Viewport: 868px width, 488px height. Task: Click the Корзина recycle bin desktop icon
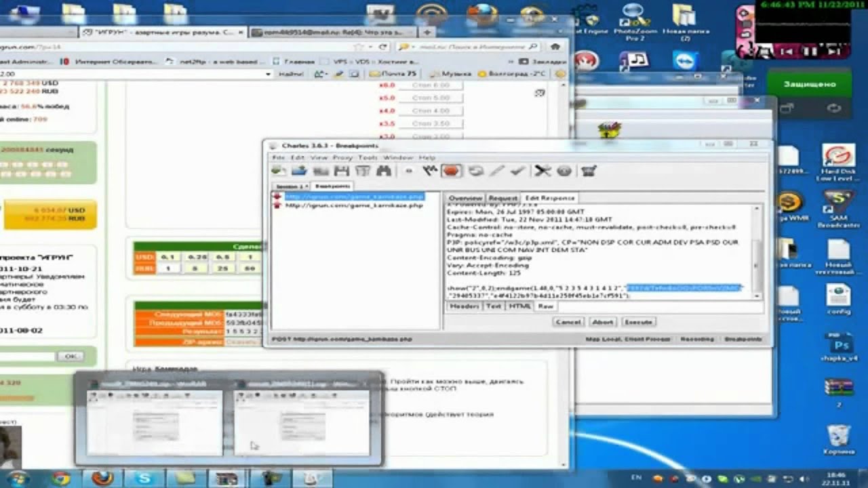pos(839,439)
